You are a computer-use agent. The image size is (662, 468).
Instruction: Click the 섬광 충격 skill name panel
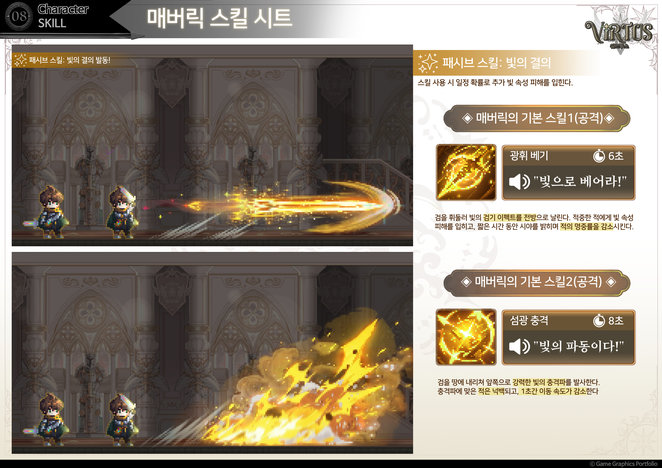point(568,337)
